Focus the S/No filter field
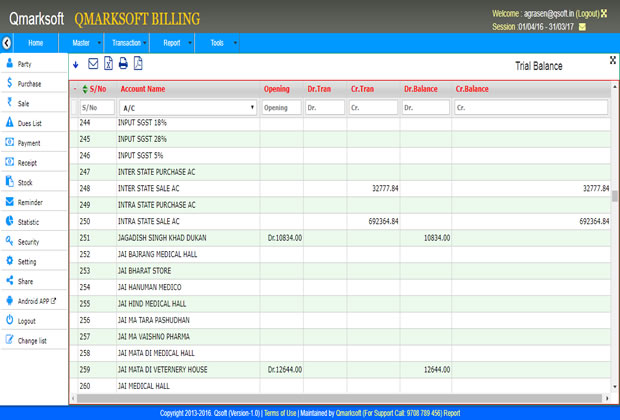620x420 pixels. pos(97,108)
